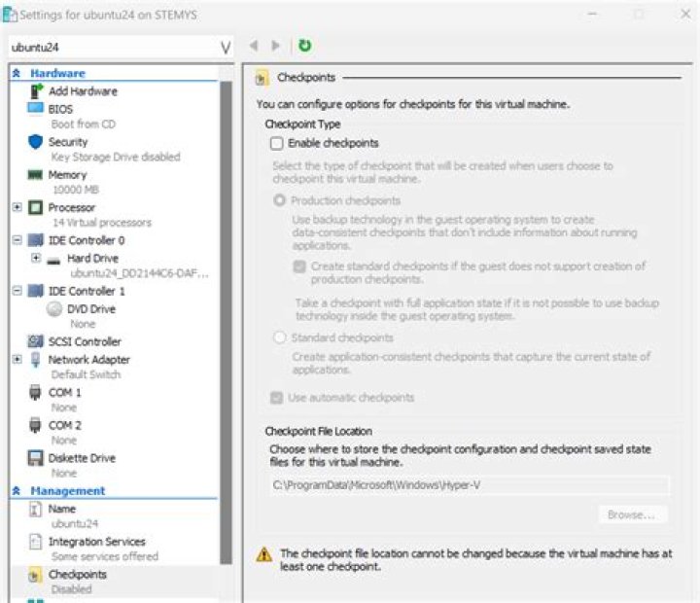The height and width of the screenshot is (603, 700).
Task: Select the IDE Controller 1 icon
Action: (36, 291)
